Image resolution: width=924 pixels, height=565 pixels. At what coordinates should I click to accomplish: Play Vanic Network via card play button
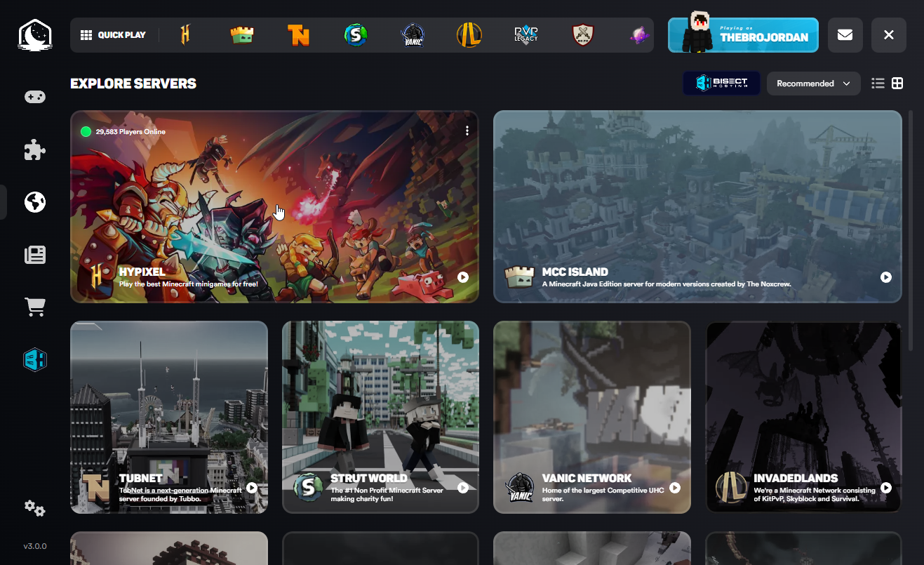click(675, 488)
